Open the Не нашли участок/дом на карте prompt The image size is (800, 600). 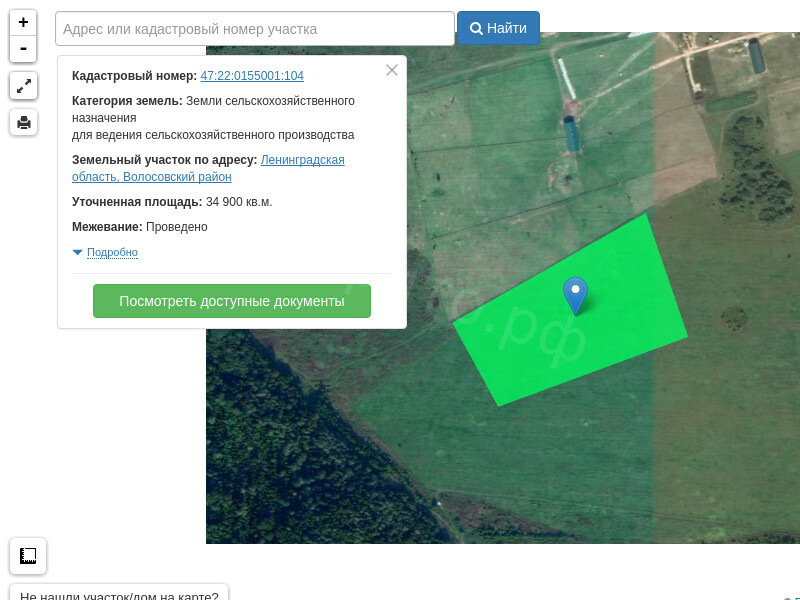[x=119, y=593]
